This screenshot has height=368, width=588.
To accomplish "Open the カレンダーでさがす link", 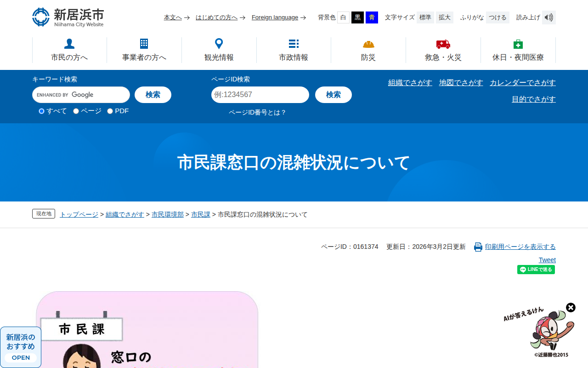I will click(x=523, y=83).
